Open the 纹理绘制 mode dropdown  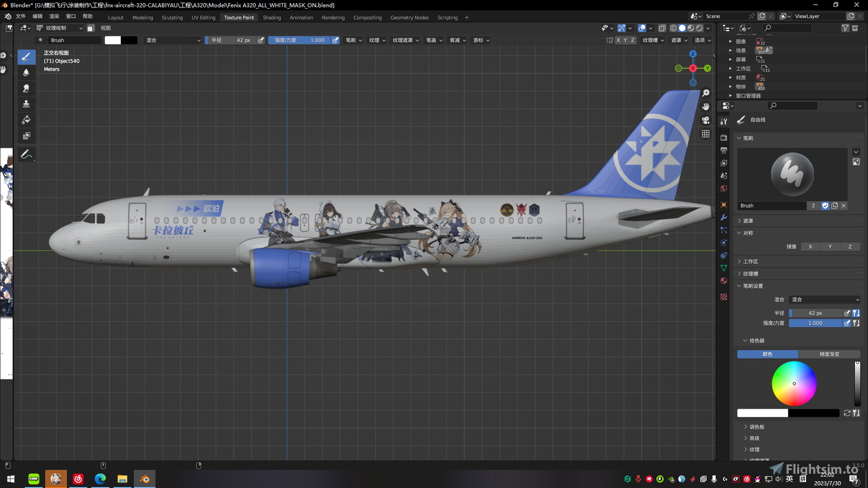60,28
